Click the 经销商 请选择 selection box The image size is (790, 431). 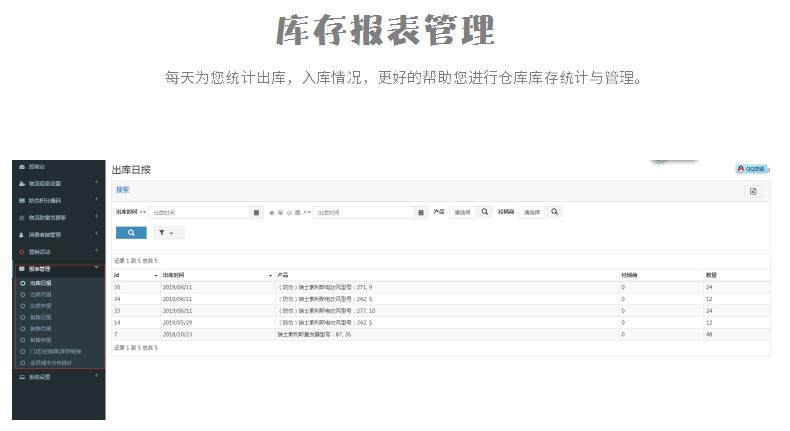[532, 212]
